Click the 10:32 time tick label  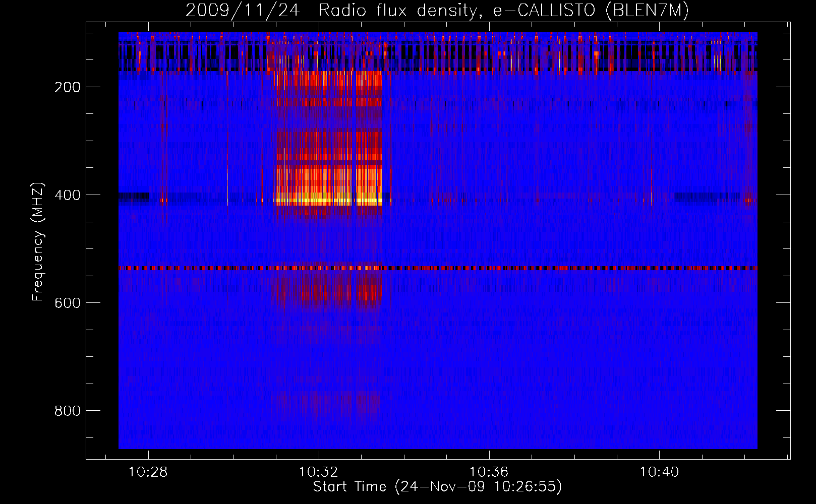tap(318, 472)
